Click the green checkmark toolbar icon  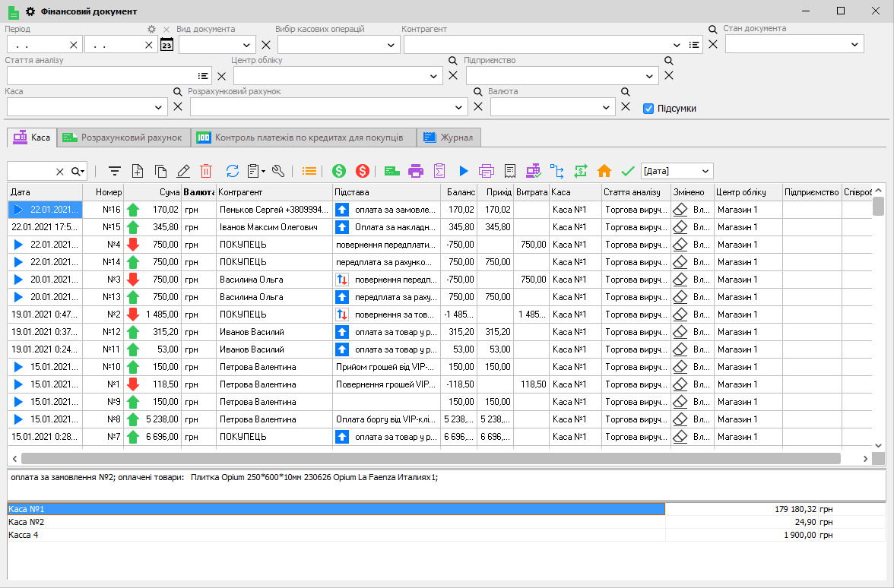pos(627,171)
